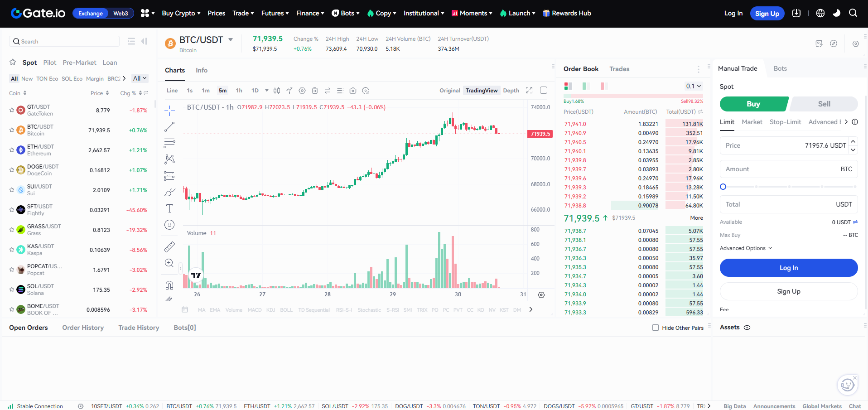The height and width of the screenshot is (410, 868).
Task: Open the Order History tab
Action: [83, 328]
